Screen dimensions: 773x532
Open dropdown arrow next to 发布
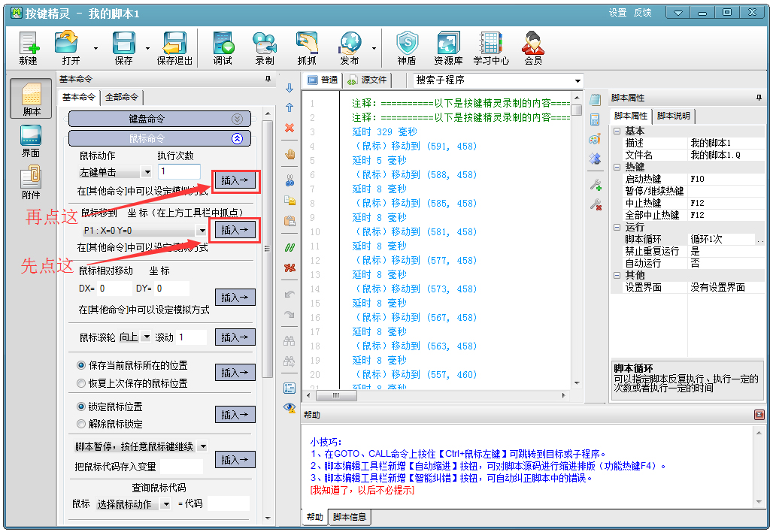tap(374, 48)
